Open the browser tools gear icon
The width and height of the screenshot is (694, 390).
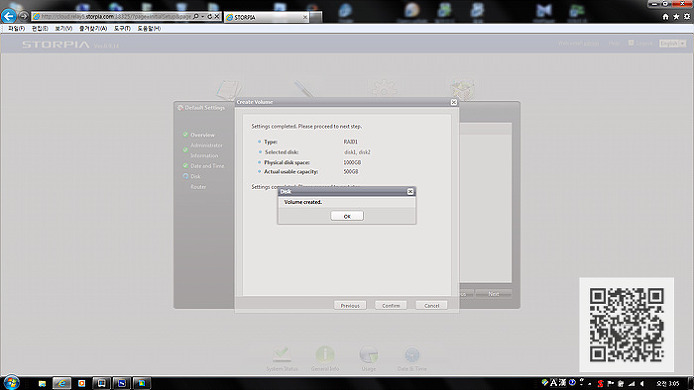(687, 17)
